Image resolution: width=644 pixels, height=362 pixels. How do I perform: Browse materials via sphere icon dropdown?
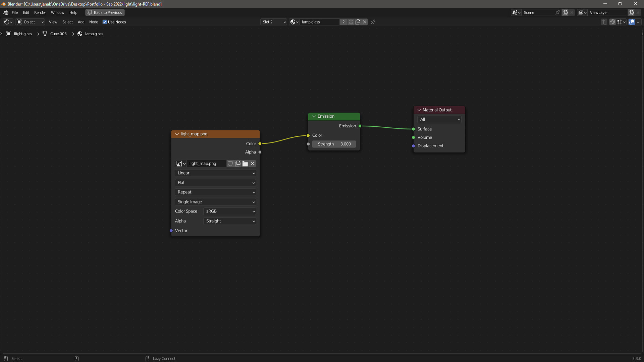pyautogui.click(x=294, y=22)
